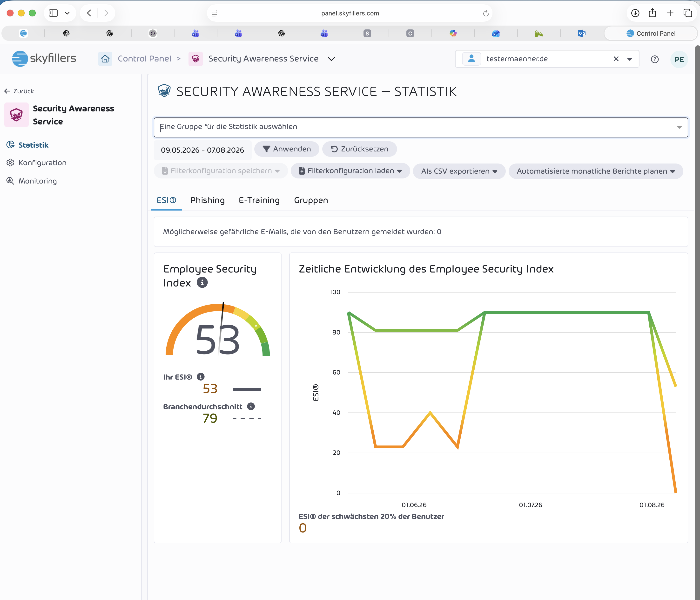Click the Statistik pie chart icon
The height and width of the screenshot is (600, 700).
(x=10, y=145)
